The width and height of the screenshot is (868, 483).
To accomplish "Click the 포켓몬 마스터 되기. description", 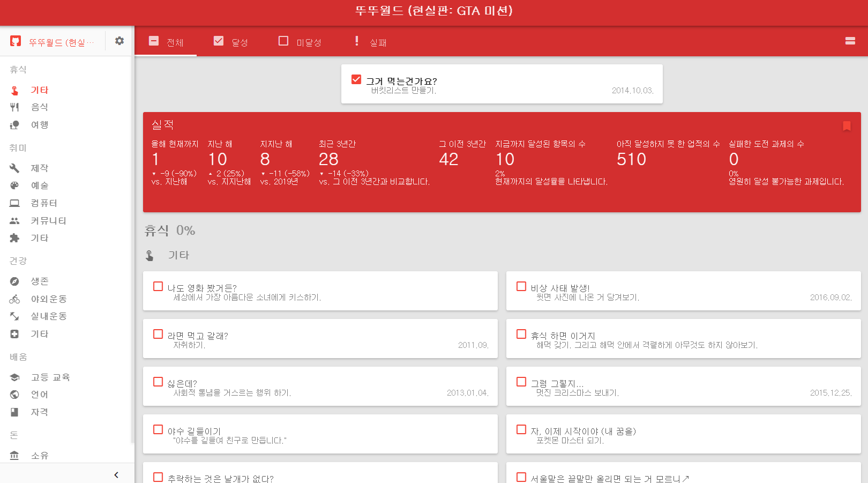I will [x=570, y=441].
